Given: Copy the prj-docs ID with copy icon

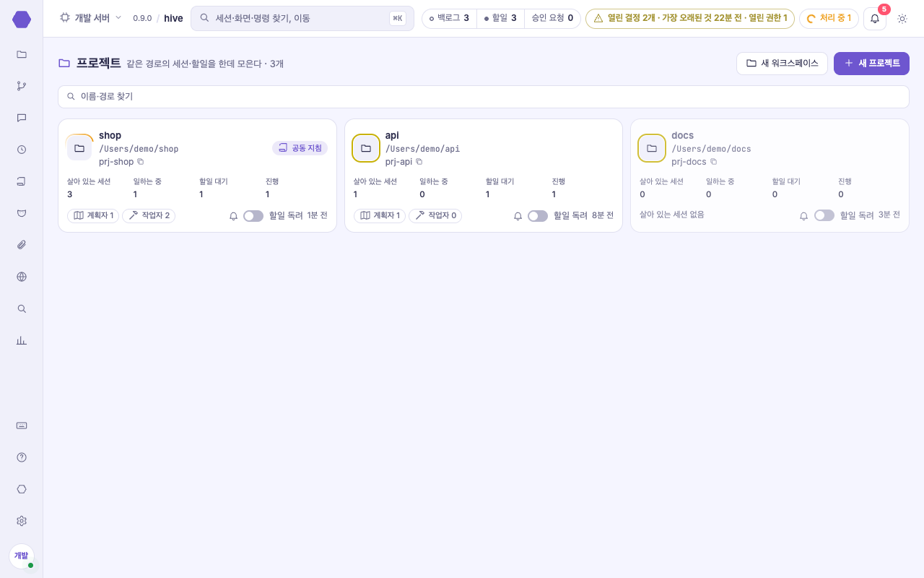Looking at the screenshot, I should (714, 162).
